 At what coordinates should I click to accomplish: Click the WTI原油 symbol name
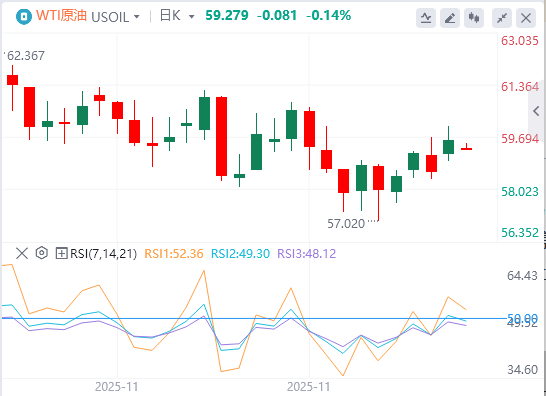tap(61, 16)
